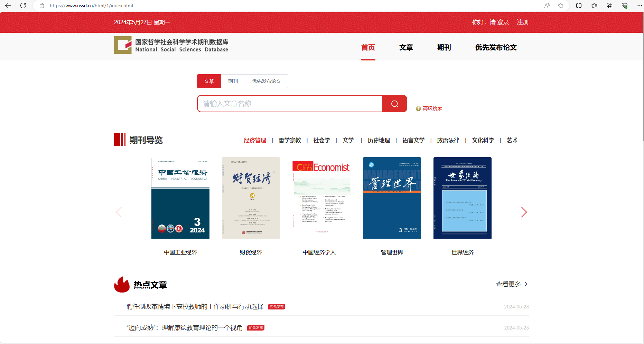Screen dimensions: 644x344
Task: Open browser essentials heart icon
Action: 625,6
